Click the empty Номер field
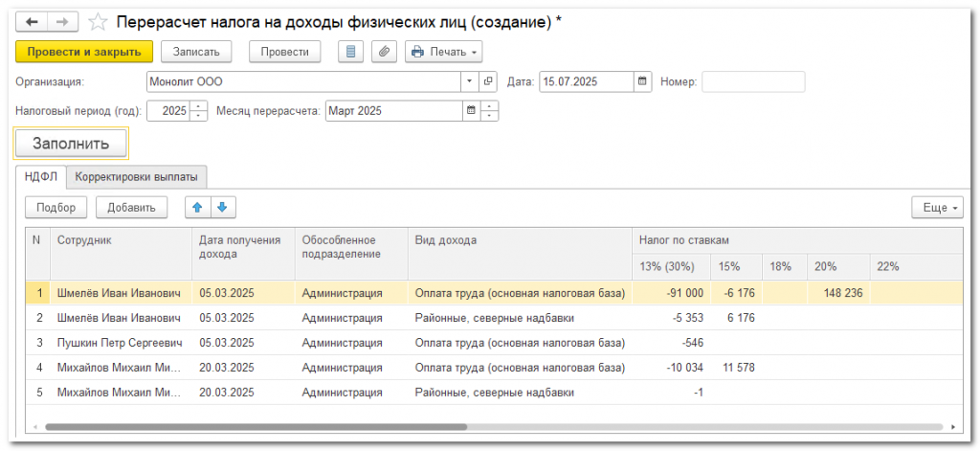Viewport: 980px width, 451px height. click(753, 82)
